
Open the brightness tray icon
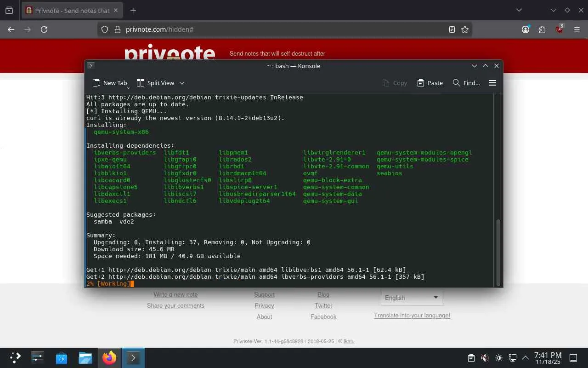click(x=499, y=358)
